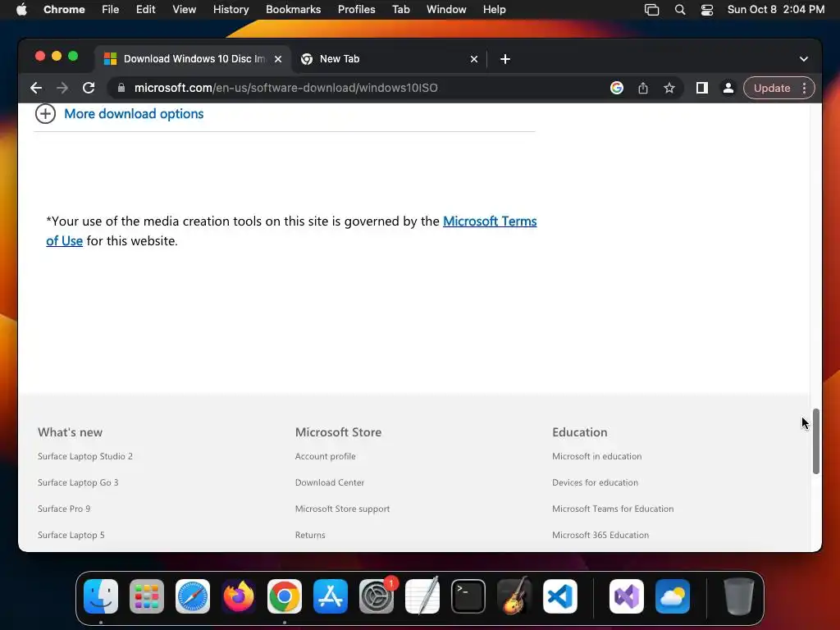Launch Firefox from the Dock

click(x=239, y=596)
